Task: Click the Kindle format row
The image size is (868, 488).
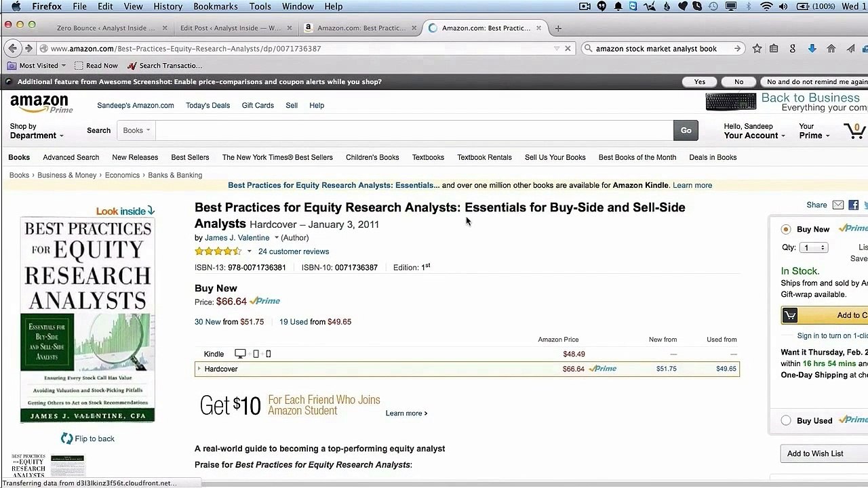Action: pyautogui.click(x=467, y=354)
